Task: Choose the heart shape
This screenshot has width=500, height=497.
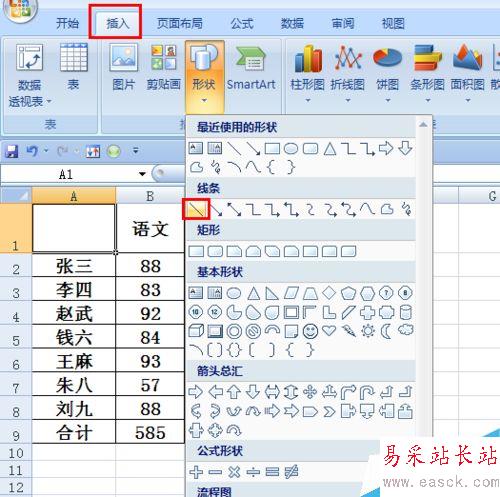Action: click(x=329, y=331)
